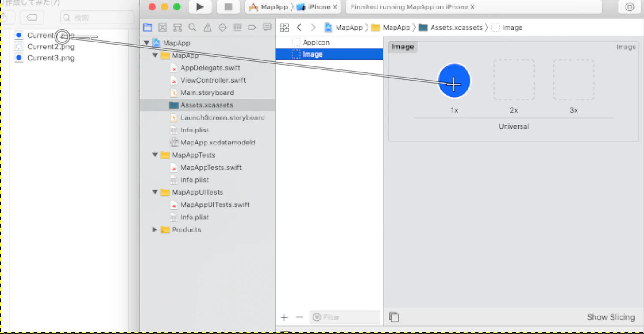Open Assets.xcassets in jump bar
644x334 pixels.
click(451, 27)
